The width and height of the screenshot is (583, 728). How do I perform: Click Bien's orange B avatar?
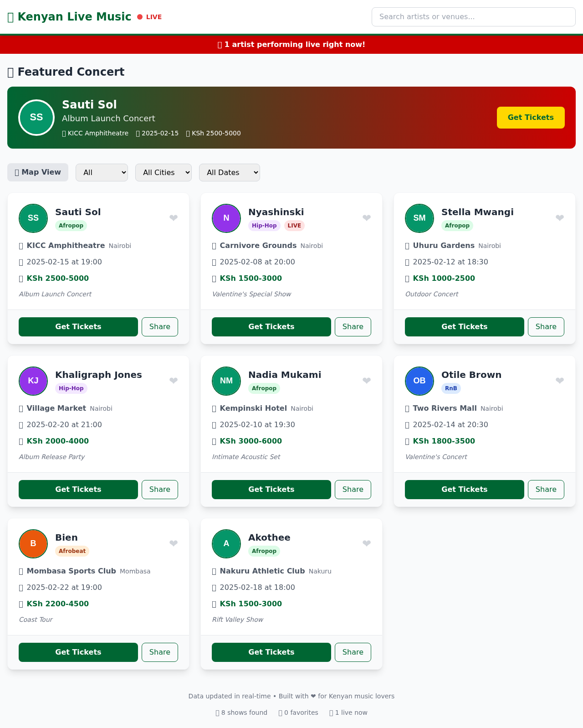[x=33, y=544]
